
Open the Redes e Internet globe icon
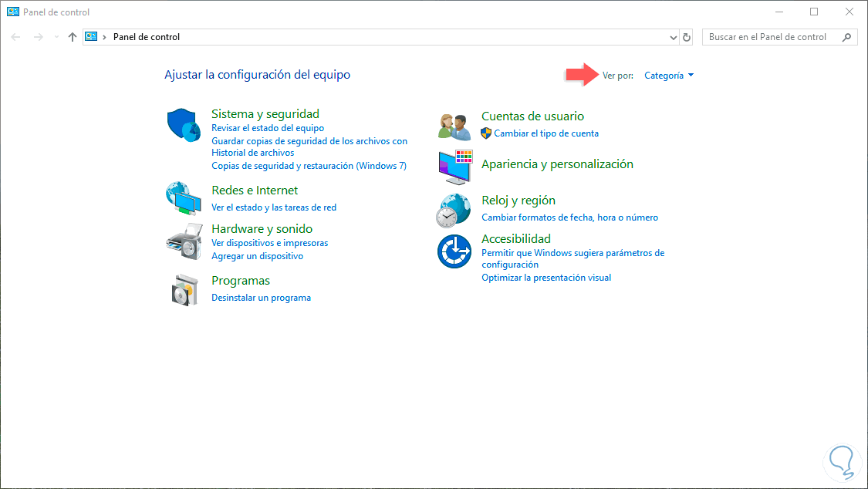[183, 197]
